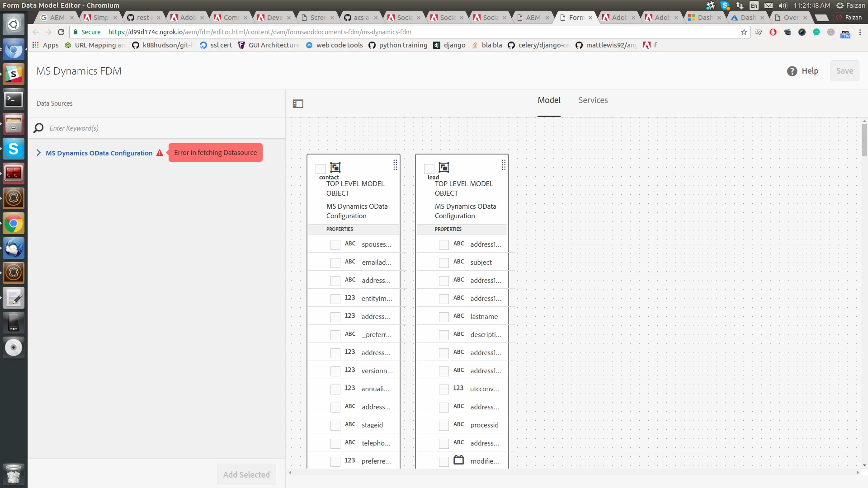The height and width of the screenshot is (488, 868).
Task: Click the lead model object icon
Action: [444, 168]
